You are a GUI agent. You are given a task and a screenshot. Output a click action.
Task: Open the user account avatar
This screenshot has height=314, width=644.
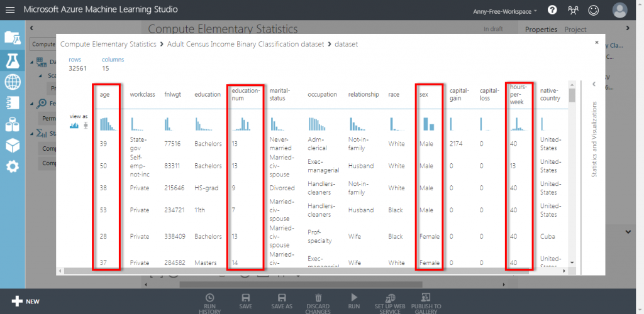pos(619,10)
